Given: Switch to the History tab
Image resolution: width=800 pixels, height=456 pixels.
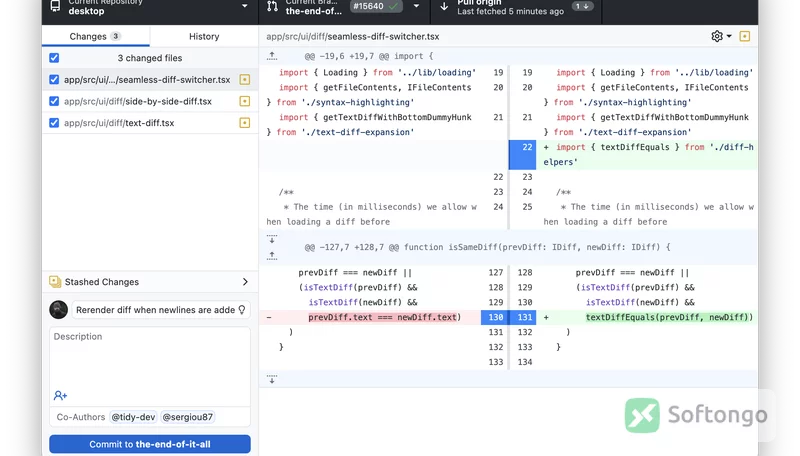Looking at the screenshot, I should [204, 36].
